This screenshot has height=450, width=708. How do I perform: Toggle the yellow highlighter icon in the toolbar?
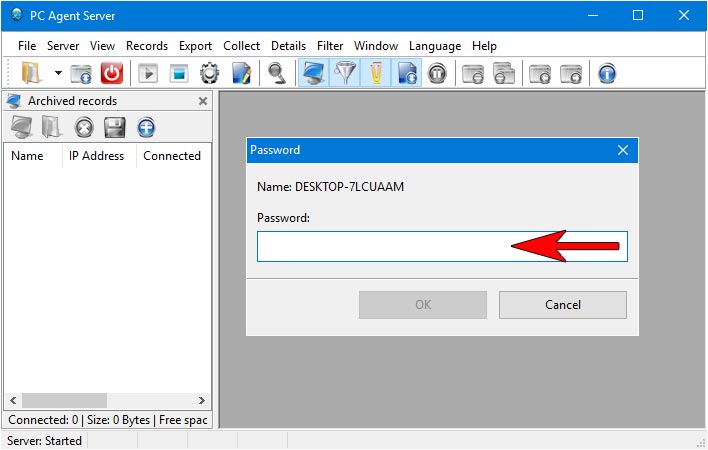click(376, 73)
